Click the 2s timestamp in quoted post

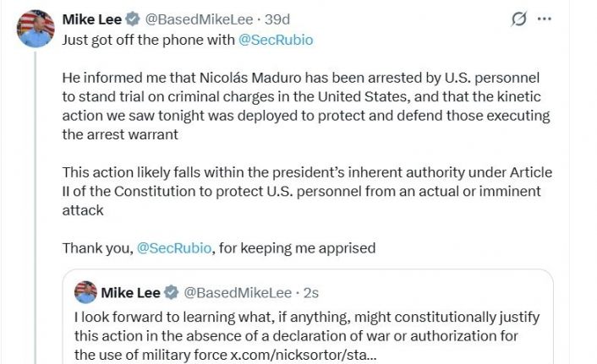coord(310,292)
